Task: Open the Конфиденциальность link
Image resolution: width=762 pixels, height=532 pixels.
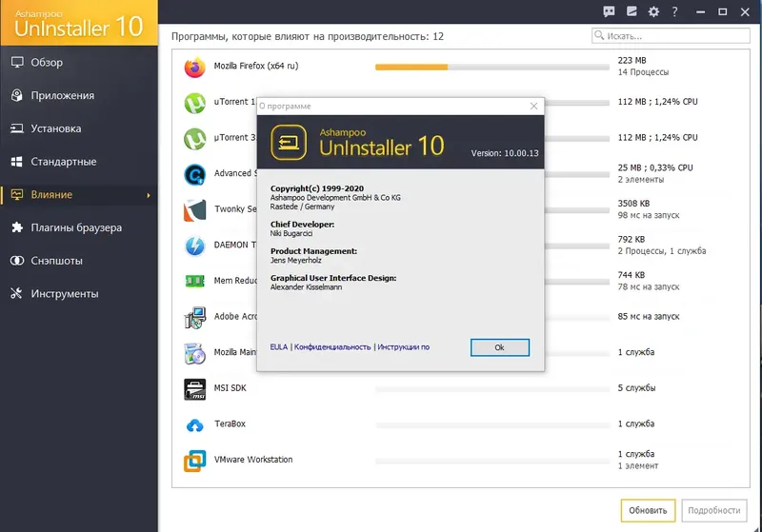Action: 332,347
